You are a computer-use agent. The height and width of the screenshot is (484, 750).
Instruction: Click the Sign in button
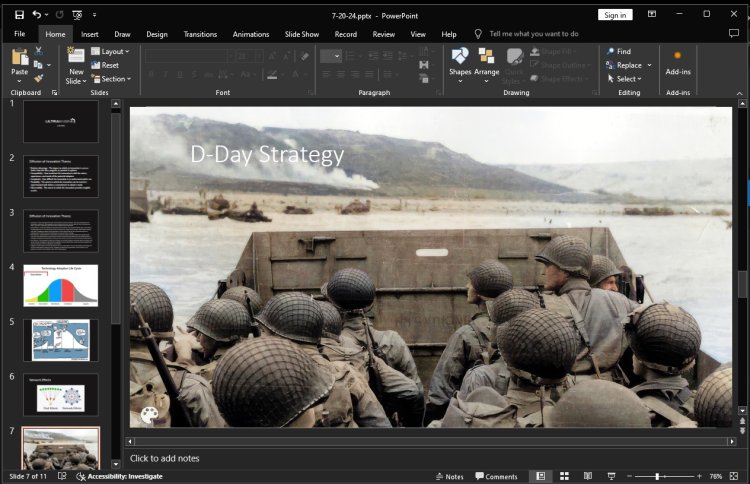click(614, 15)
